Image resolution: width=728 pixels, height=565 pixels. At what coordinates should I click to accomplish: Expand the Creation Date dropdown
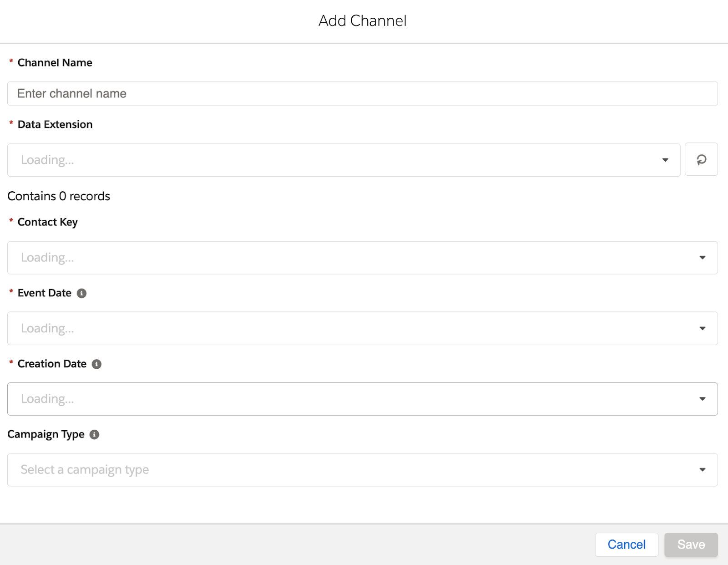click(362, 399)
